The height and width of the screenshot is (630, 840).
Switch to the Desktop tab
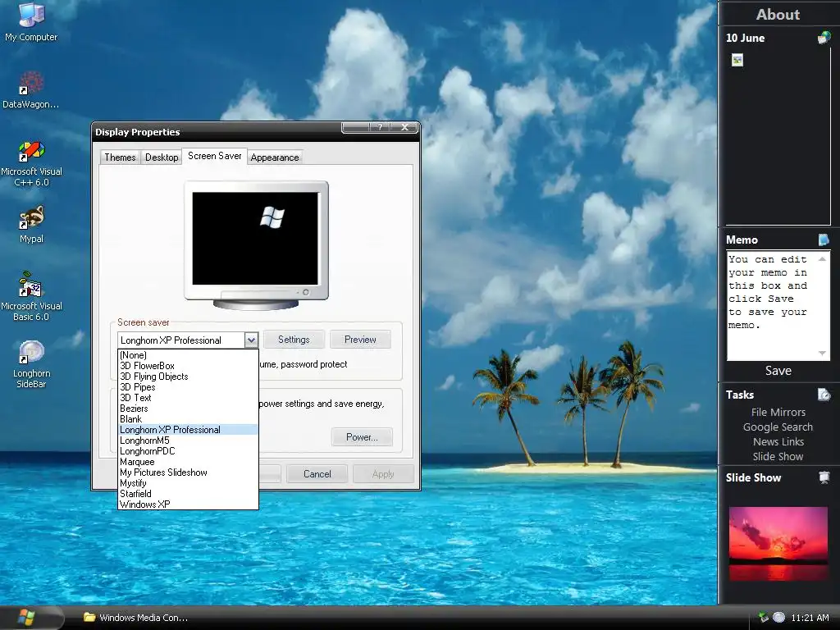tap(162, 157)
